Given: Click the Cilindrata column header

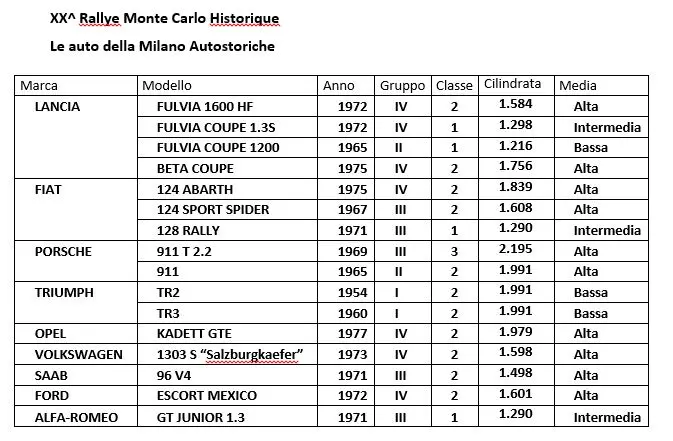Looking at the screenshot, I should tap(512, 85).
